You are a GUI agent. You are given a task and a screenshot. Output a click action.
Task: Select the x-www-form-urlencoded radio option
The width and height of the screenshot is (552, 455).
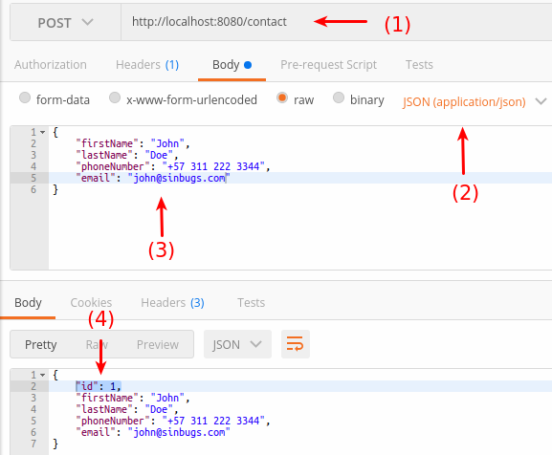pos(115,98)
